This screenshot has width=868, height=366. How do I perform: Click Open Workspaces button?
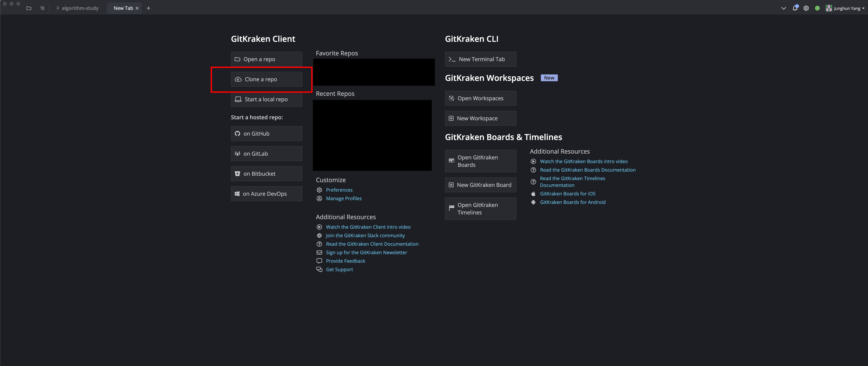point(480,98)
